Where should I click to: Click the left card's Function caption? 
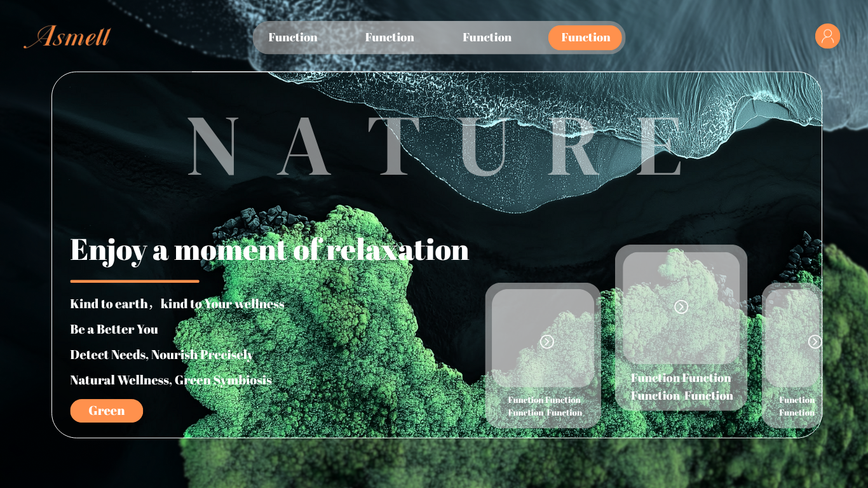(x=545, y=406)
